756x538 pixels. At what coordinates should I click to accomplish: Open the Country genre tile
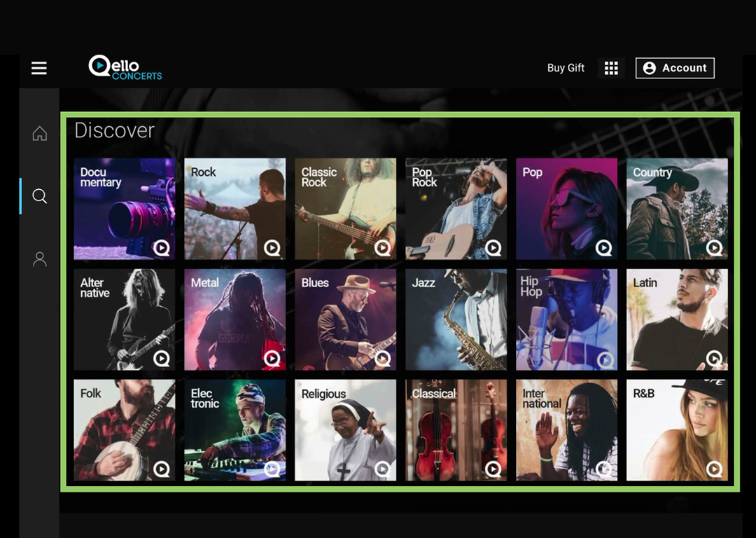click(677, 209)
